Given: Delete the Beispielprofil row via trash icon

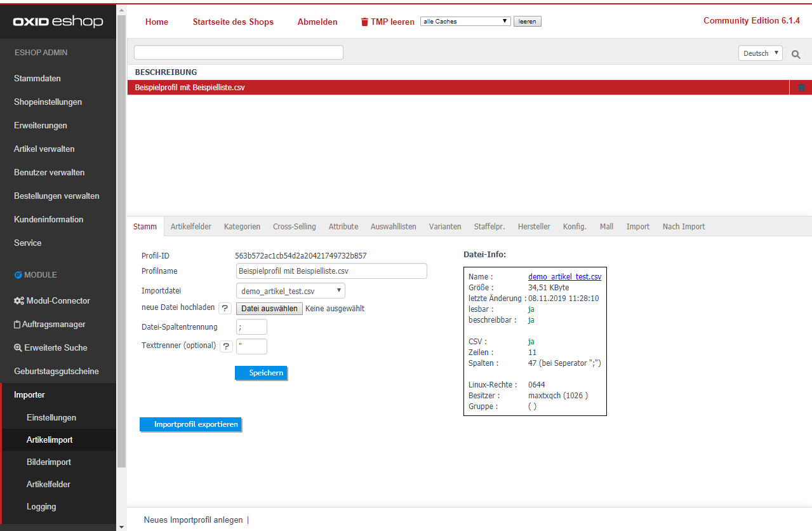Looking at the screenshot, I should pyautogui.click(x=801, y=88).
